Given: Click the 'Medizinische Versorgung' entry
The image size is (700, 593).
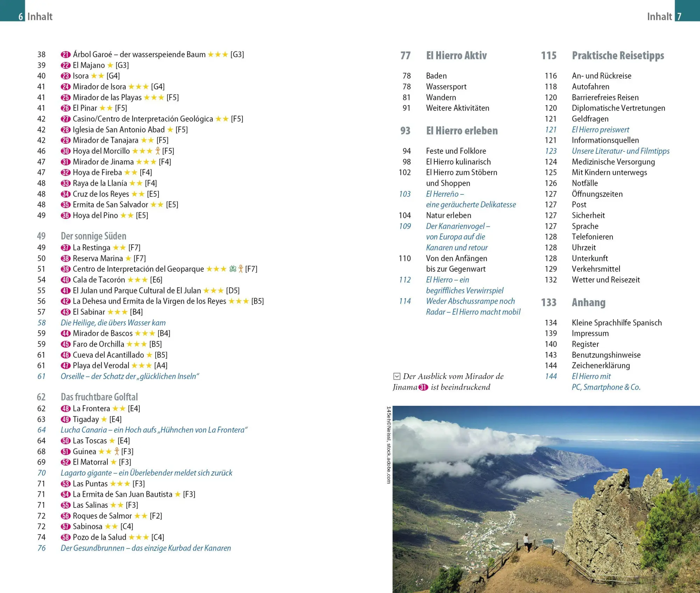Looking at the screenshot, I should click(x=613, y=162).
